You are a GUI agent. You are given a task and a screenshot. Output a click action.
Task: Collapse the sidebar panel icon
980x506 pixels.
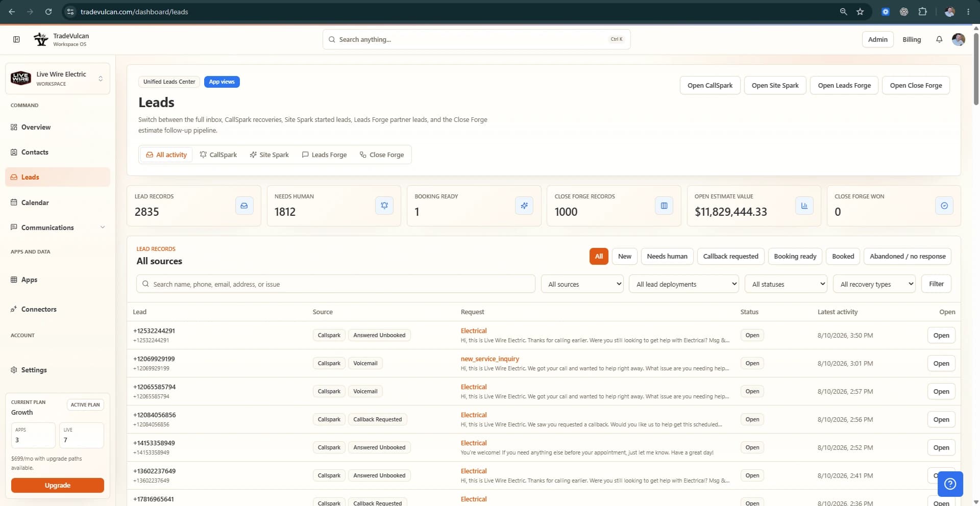tap(16, 39)
